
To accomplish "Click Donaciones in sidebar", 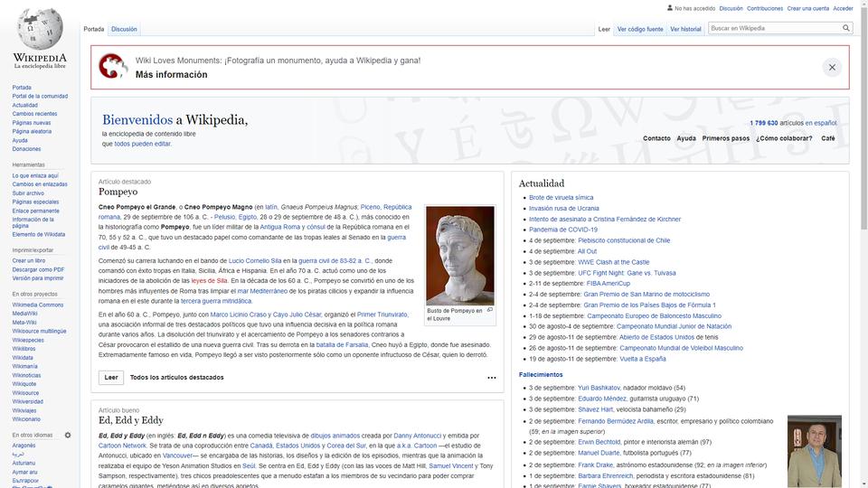I will click(x=26, y=149).
